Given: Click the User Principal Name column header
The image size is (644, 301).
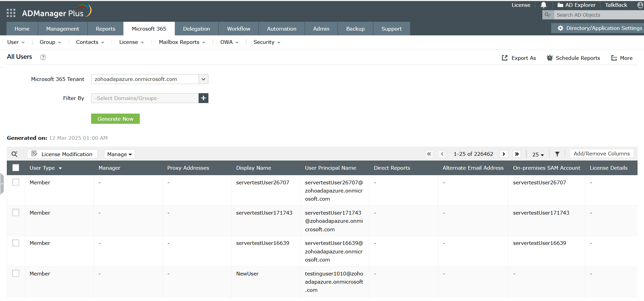Looking at the screenshot, I should (331, 168).
